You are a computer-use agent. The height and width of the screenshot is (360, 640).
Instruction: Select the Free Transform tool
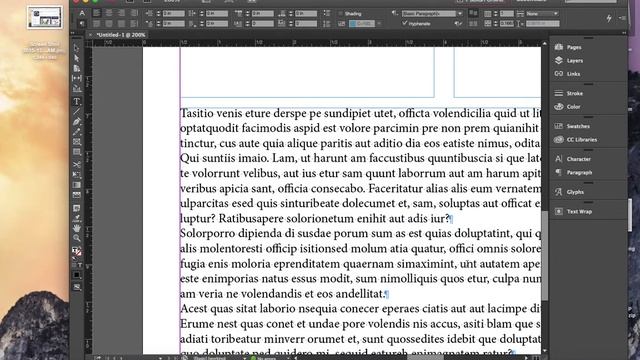coord(76,175)
